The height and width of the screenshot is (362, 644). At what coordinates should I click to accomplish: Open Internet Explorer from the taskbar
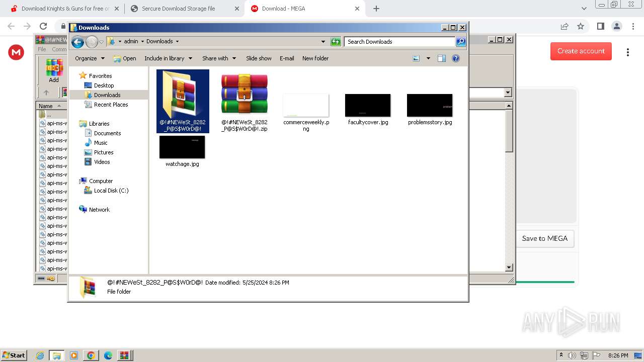40,355
